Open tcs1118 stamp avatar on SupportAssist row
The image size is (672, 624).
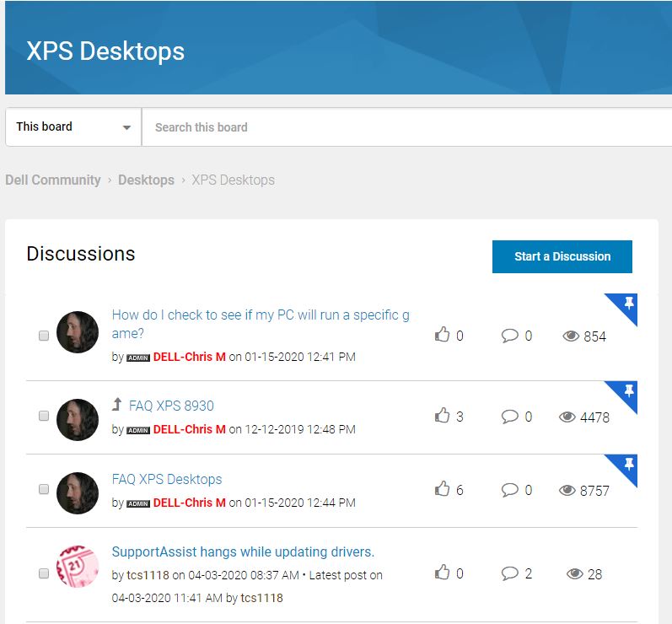[x=78, y=566]
